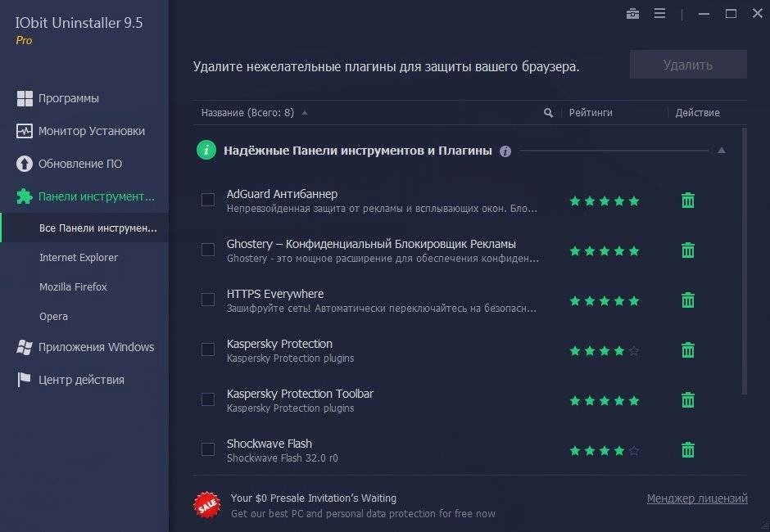Viewport: 770px width, 532px height.
Task: Click the AdGuard Антибаннер title
Action: [282, 194]
